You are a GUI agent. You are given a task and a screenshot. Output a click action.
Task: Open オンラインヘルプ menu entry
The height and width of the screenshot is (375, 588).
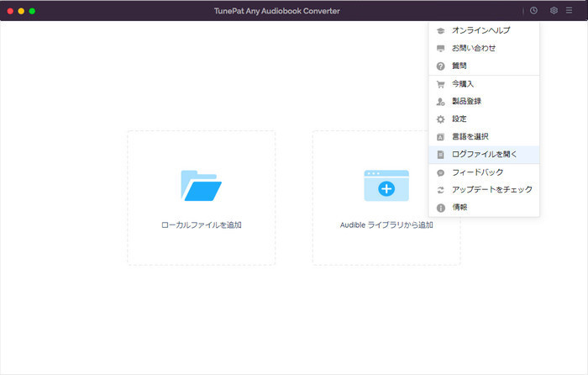point(484,30)
